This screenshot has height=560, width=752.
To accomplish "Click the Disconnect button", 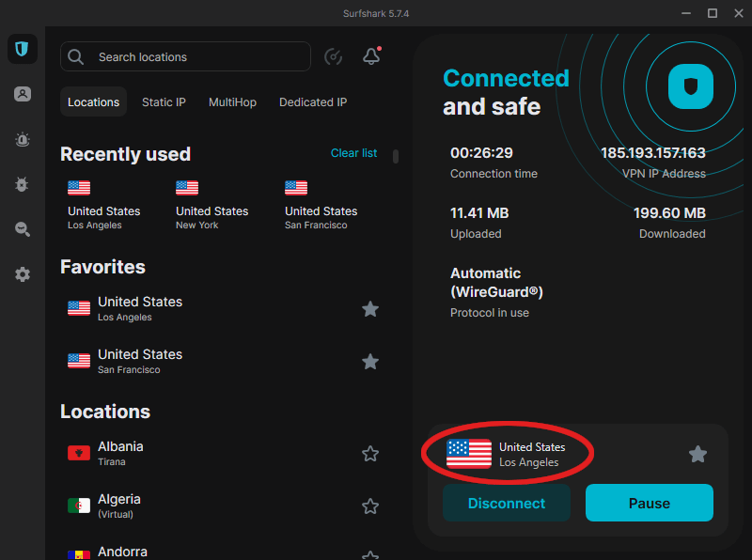I will [x=507, y=503].
